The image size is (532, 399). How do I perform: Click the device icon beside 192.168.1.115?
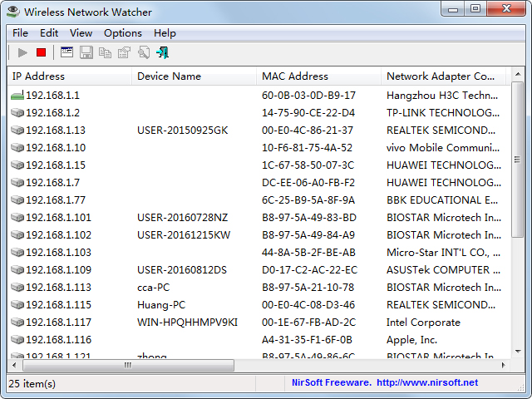click(x=17, y=305)
